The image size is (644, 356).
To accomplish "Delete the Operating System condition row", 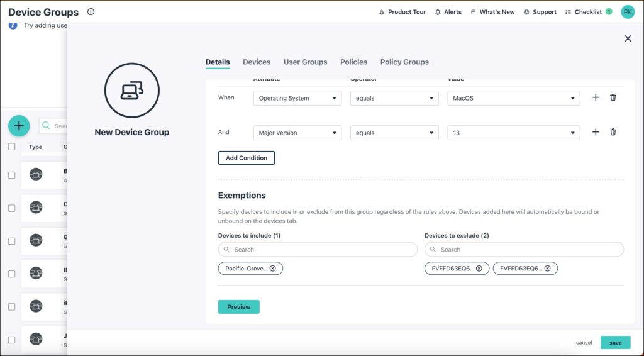I will click(613, 97).
